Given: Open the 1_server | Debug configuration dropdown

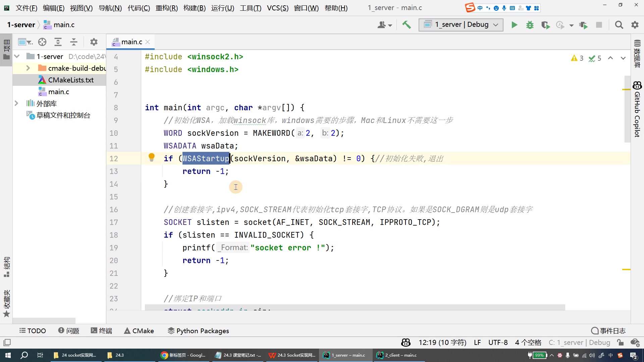Looking at the screenshot, I should point(461,25).
